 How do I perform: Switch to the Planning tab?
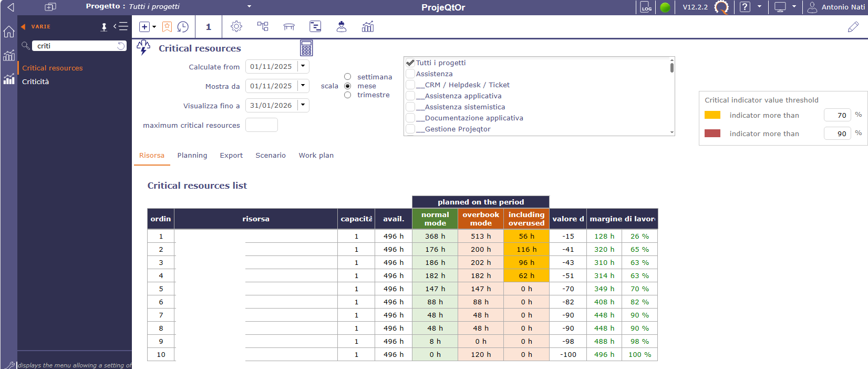[x=192, y=156]
